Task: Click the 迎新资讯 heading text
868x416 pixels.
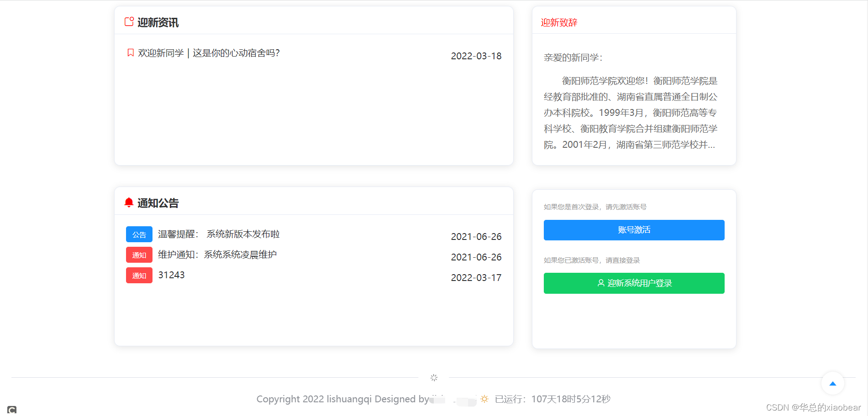Action: [x=158, y=22]
